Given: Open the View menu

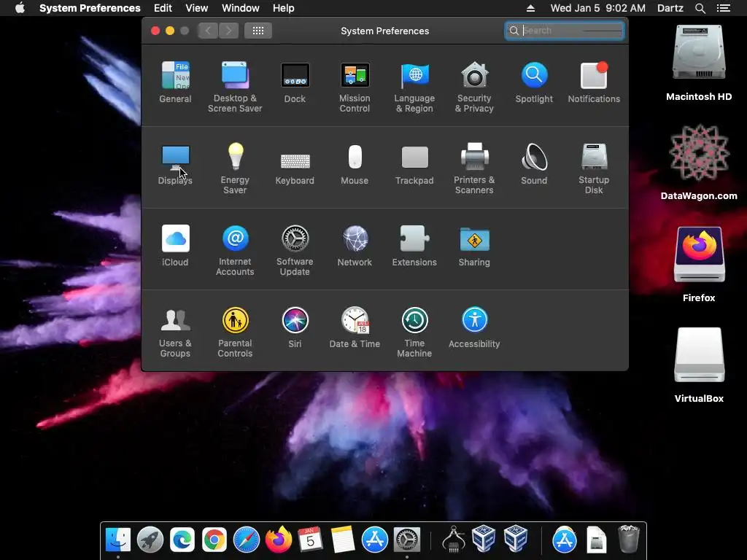Looking at the screenshot, I should (197, 8).
